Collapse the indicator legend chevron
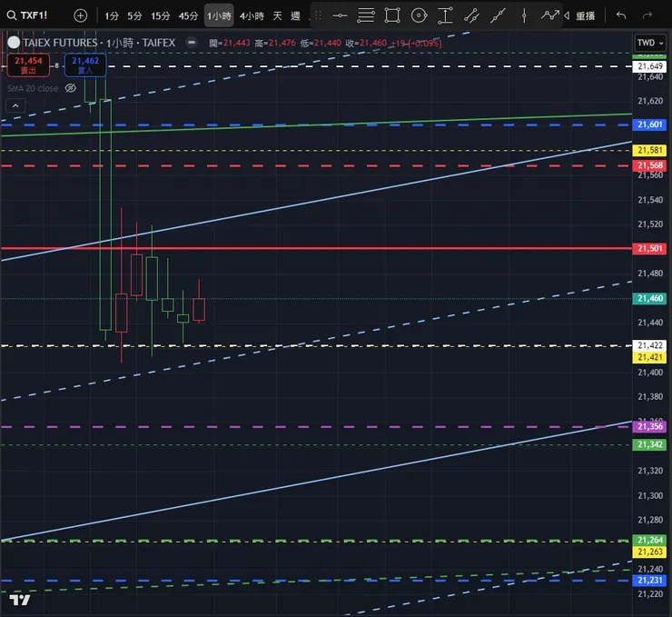This screenshot has height=617, width=672. point(15,105)
